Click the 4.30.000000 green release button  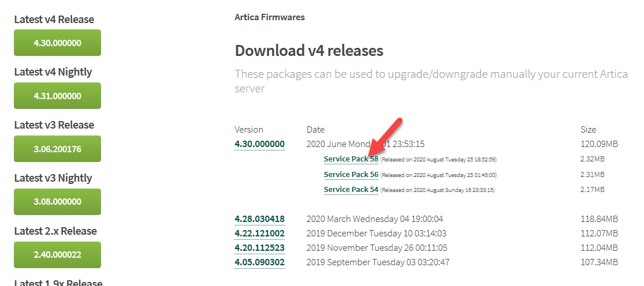click(x=57, y=43)
